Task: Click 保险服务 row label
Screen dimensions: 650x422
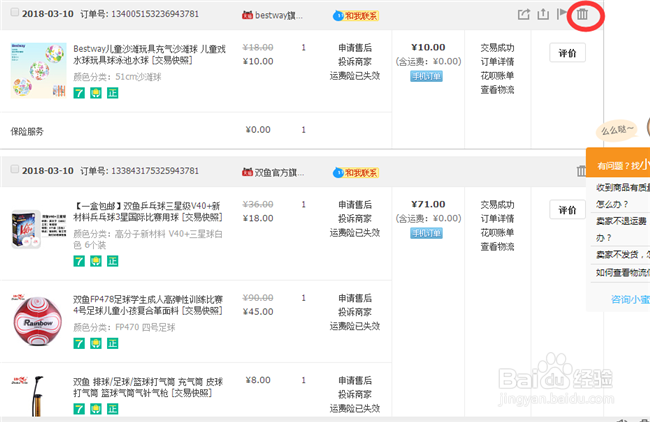Action: pyautogui.click(x=27, y=132)
